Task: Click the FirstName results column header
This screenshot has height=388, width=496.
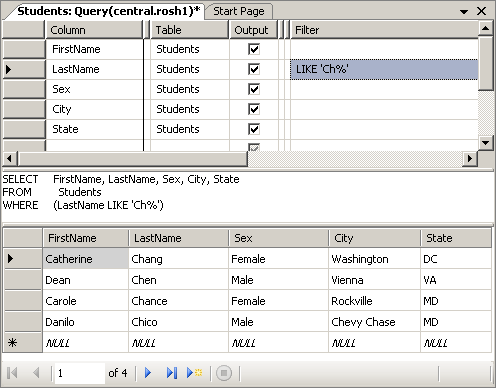Action: pos(85,238)
